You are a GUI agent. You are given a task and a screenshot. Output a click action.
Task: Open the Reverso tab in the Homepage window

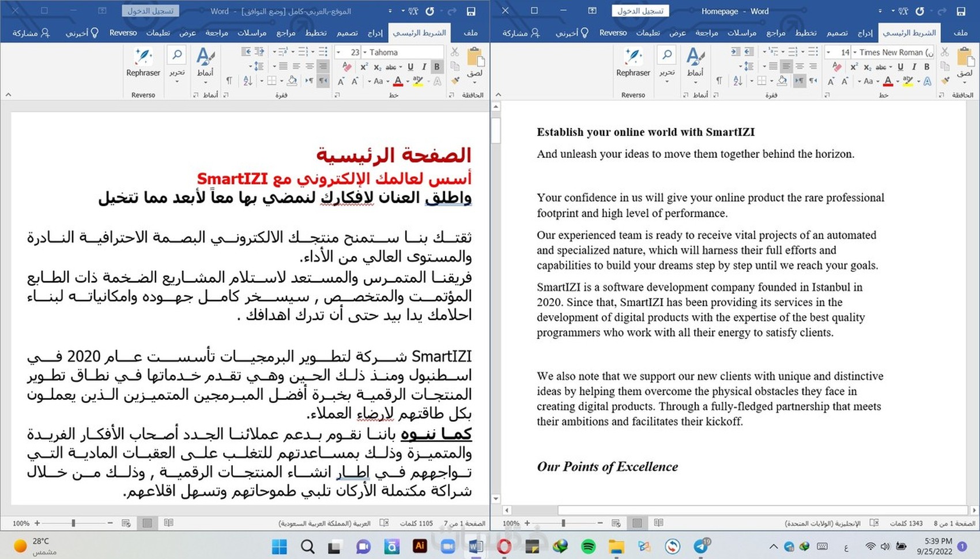pyautogui.click(x=613, y=33)
